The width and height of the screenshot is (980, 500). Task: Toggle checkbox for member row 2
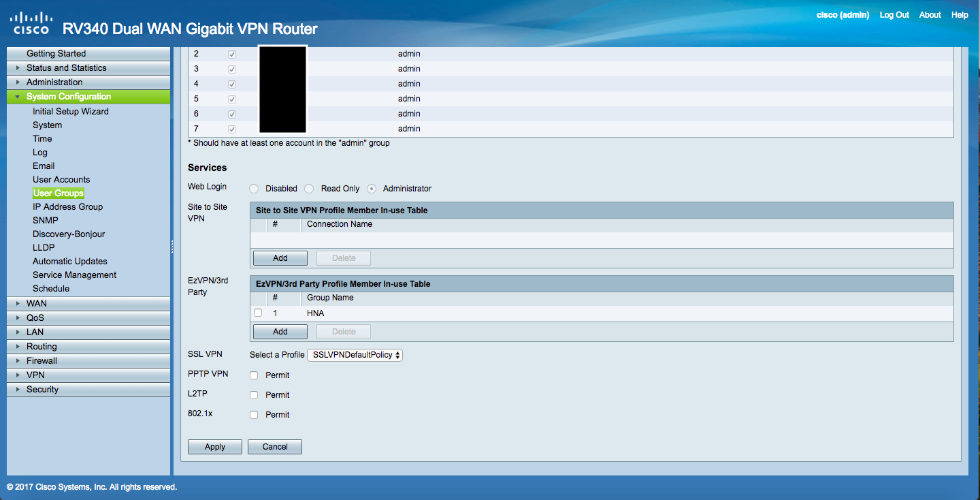(x=232, y=54)
